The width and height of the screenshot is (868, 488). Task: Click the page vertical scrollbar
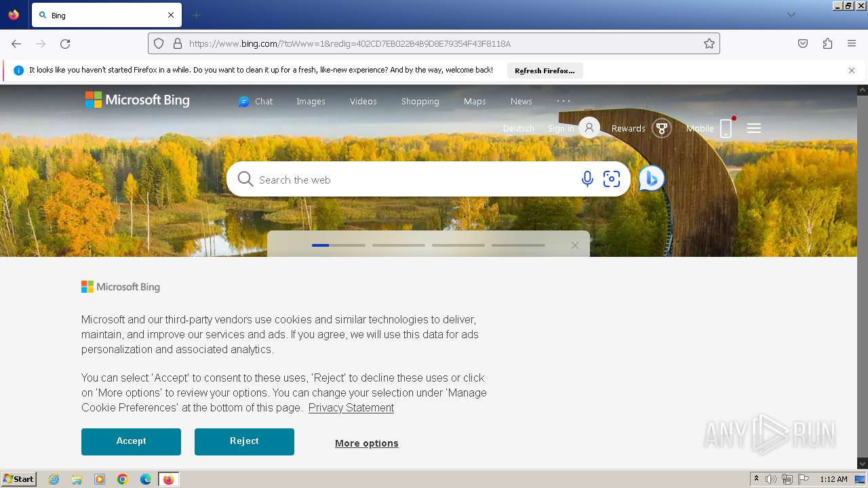863,277
